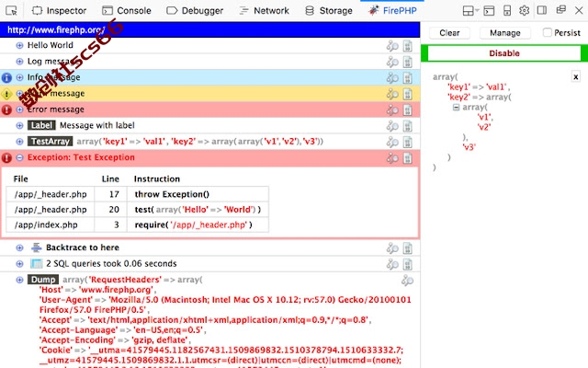Click the Label tag

(41, 125)
